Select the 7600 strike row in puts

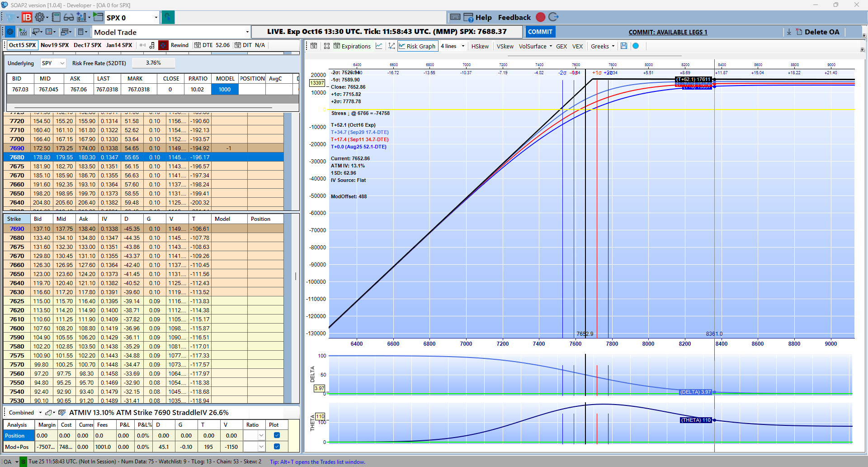point(143,328)
